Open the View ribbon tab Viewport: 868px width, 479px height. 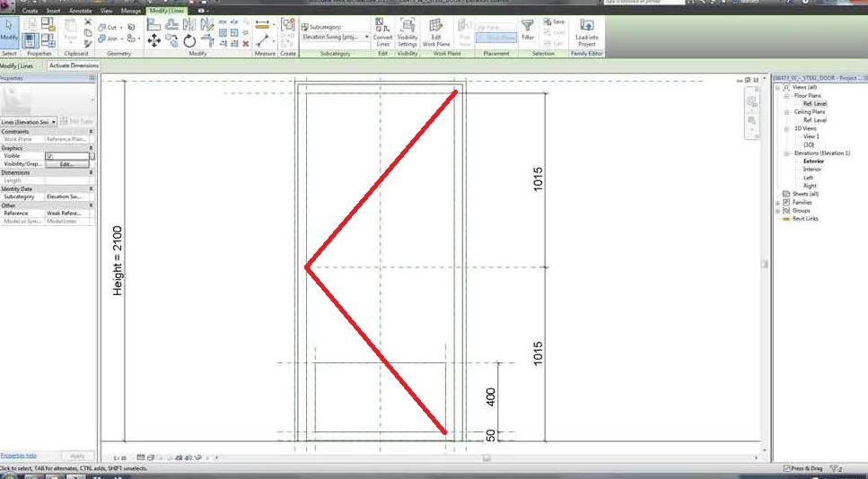pyautogui.click(x=106, y=11)
